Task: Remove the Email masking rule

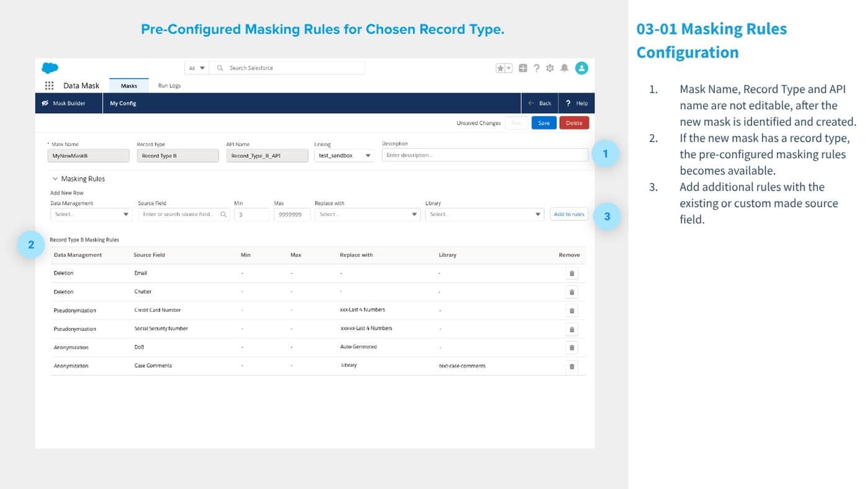Action: tap(572, 273)
